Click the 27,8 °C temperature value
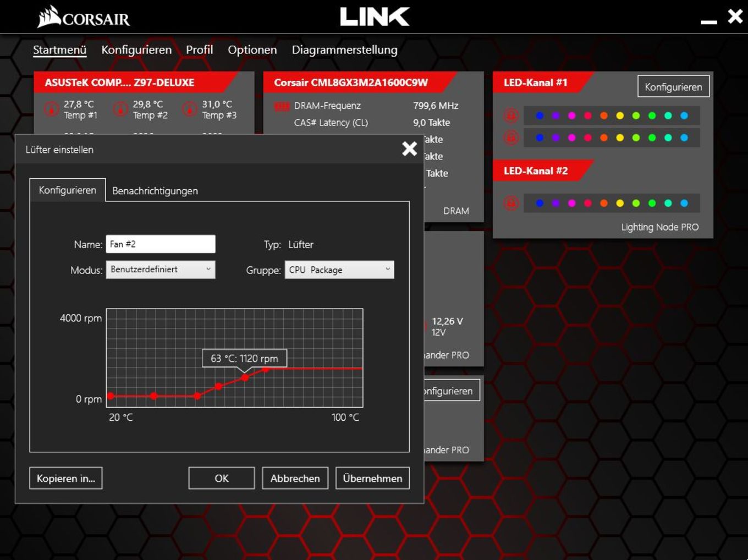748x560 pixels. click(79, 104)
